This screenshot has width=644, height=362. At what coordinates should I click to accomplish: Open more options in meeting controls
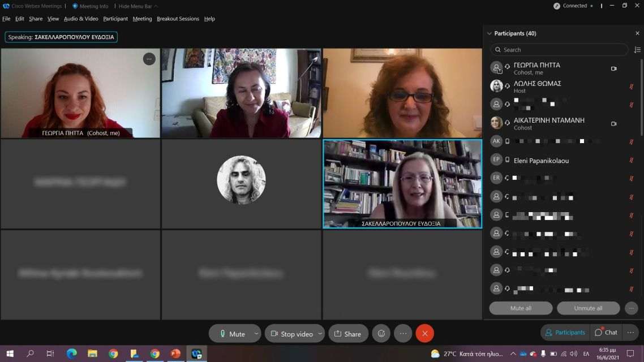click(x=403, y=334)
